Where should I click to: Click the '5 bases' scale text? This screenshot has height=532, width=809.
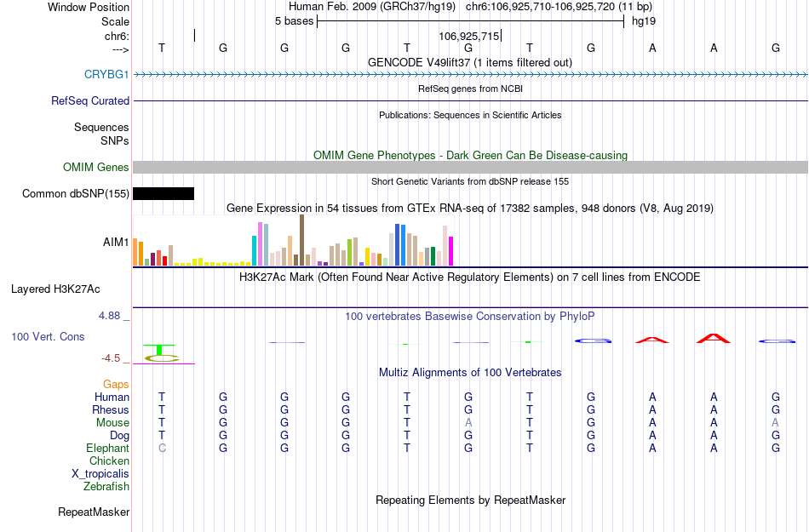[x=294, y=21]
